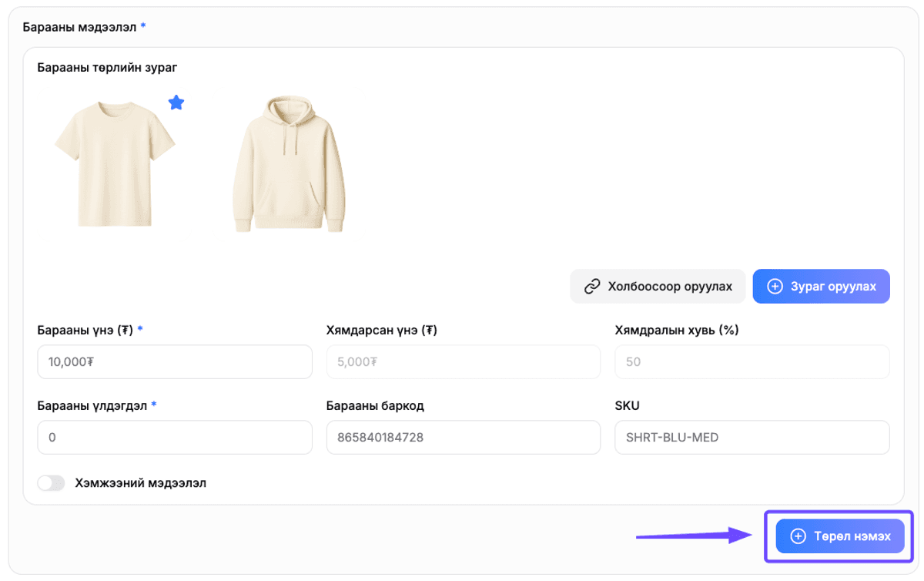
Task: Toggle the Хэмжээний мэдээлэл switch
Action: [x=52, y=483]
